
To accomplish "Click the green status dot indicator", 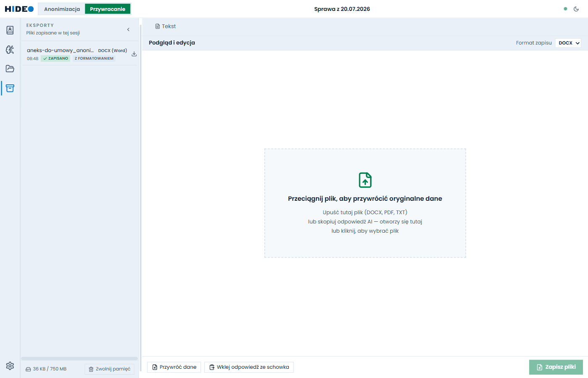I will [x=565, y=9].
